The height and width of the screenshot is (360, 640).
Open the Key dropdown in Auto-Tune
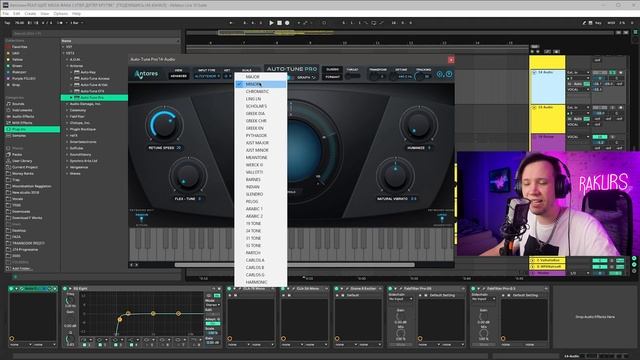227,76
